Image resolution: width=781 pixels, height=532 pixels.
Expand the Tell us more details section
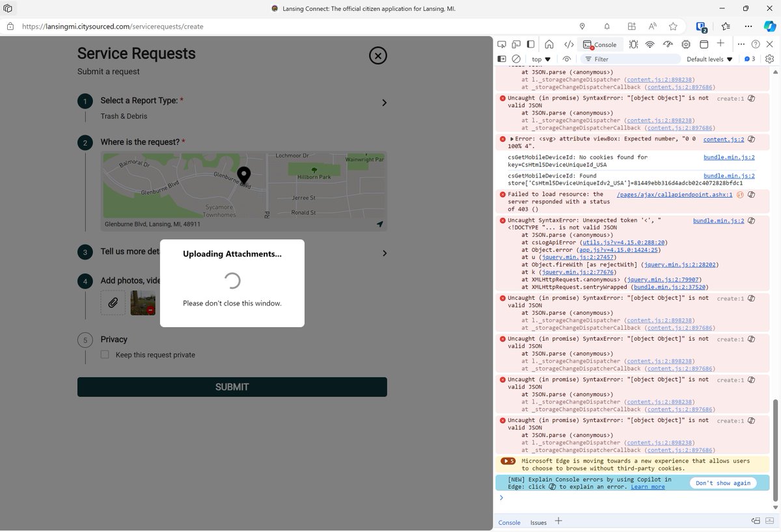(384, 253)
